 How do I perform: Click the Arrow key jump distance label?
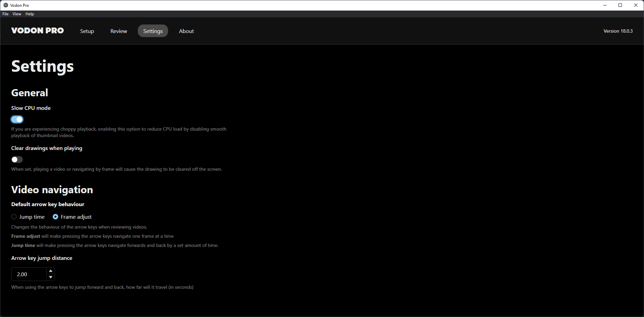(x=42, y=258)
